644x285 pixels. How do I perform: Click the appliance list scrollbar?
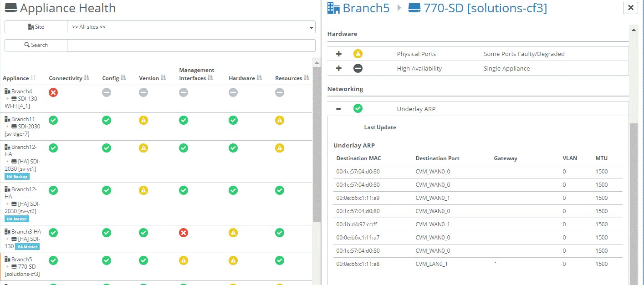click(x=317, y=144)
